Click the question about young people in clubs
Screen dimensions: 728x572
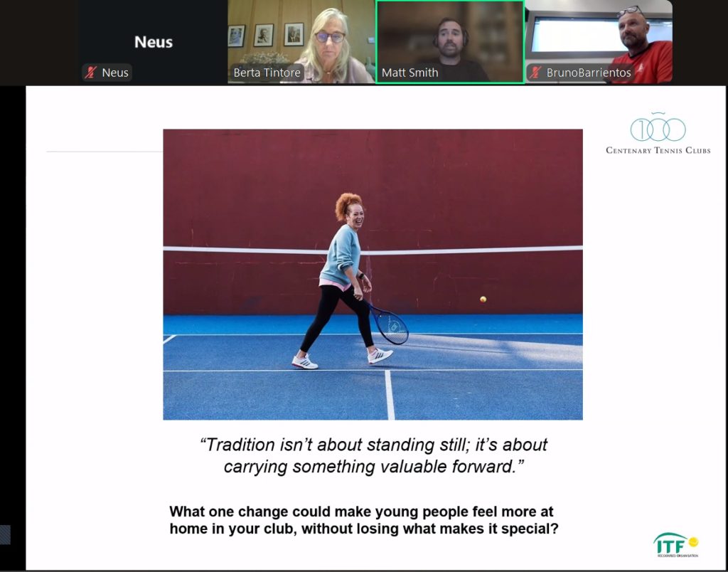361,520
